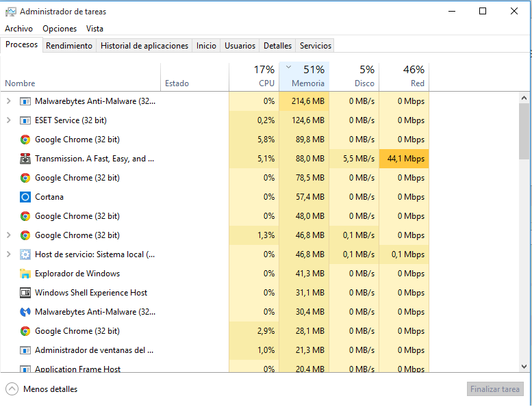Open the Opciones menu

pos(60,29)
